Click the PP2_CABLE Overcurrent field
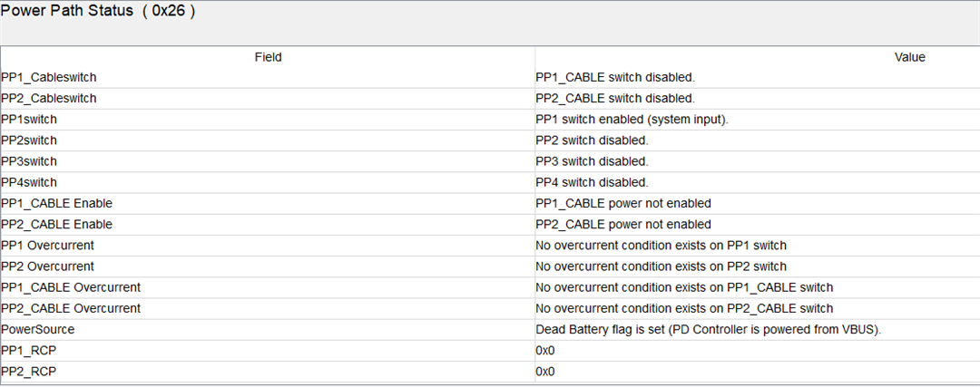The height and width of the screenshot is (387, 980). [x=268, y=308]
